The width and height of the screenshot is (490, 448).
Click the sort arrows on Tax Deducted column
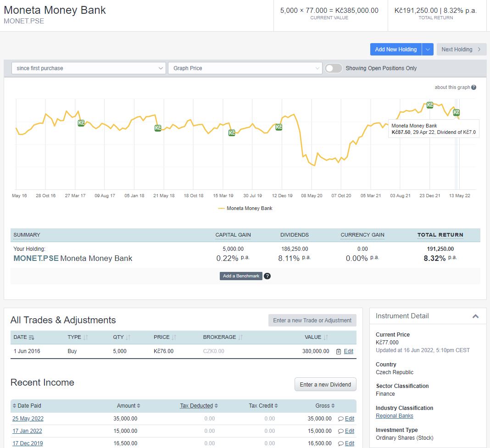(216, 406)
